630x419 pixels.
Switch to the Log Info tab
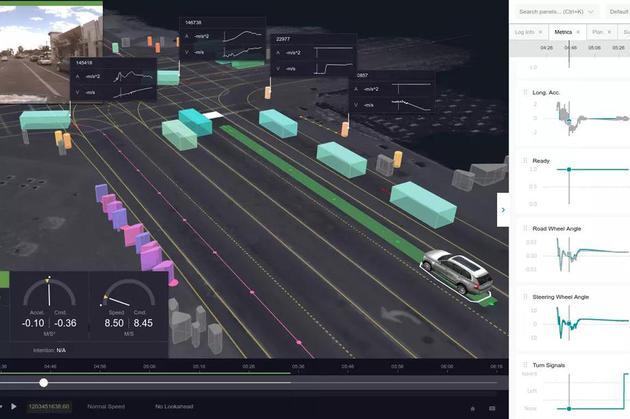(524, 33)
